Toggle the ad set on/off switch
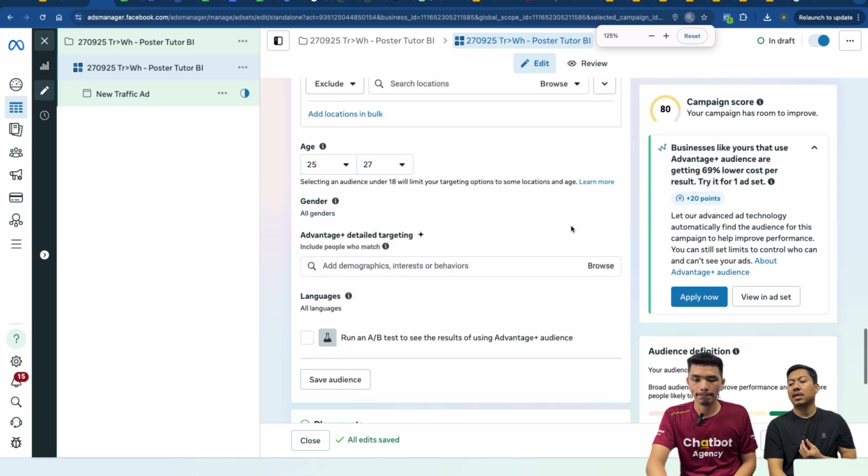 [x=819, y=41]
